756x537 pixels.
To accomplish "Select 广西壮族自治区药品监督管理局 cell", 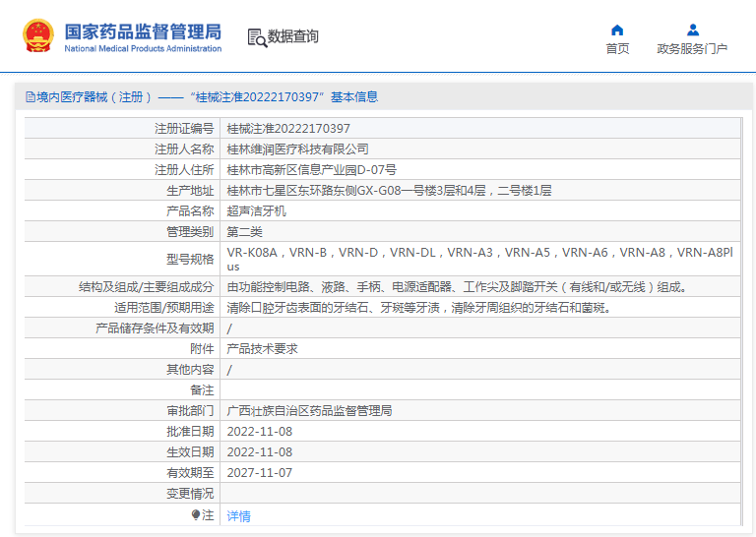I will click(x=309, y=411).
